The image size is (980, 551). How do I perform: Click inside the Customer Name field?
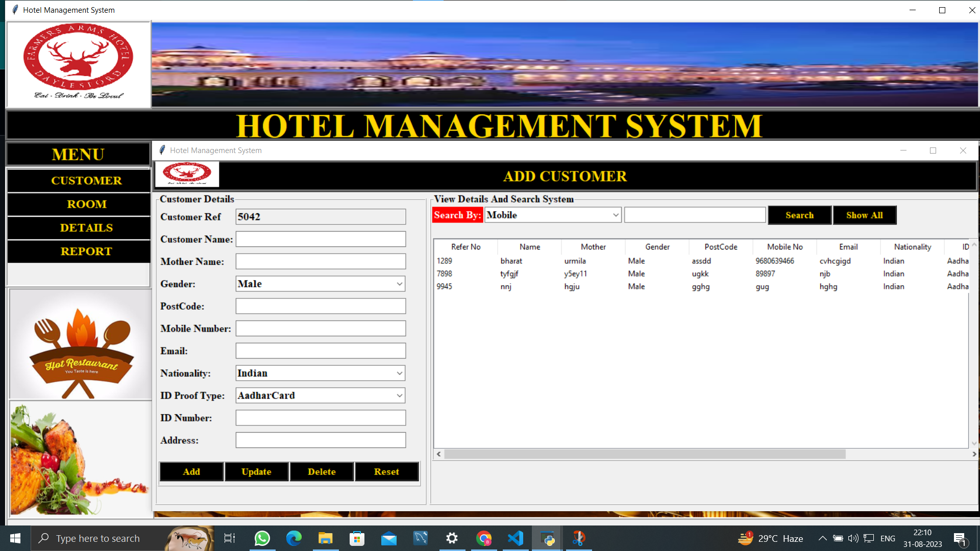point(320,239)
